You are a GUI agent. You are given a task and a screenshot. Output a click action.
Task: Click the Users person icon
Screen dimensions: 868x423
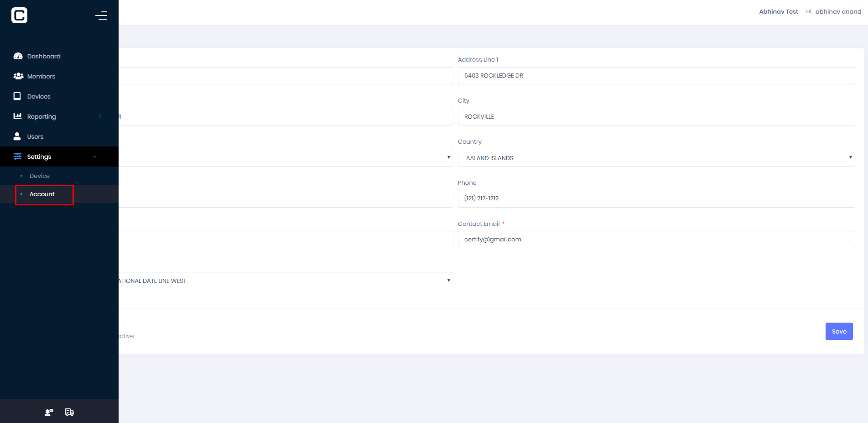point(17,136)
